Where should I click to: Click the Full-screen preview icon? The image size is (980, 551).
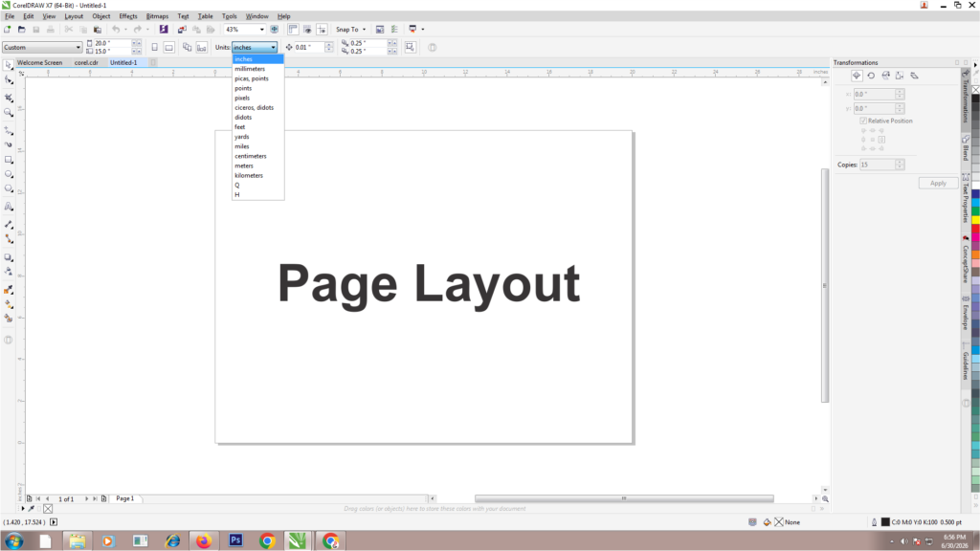click(x=275, y=30)
